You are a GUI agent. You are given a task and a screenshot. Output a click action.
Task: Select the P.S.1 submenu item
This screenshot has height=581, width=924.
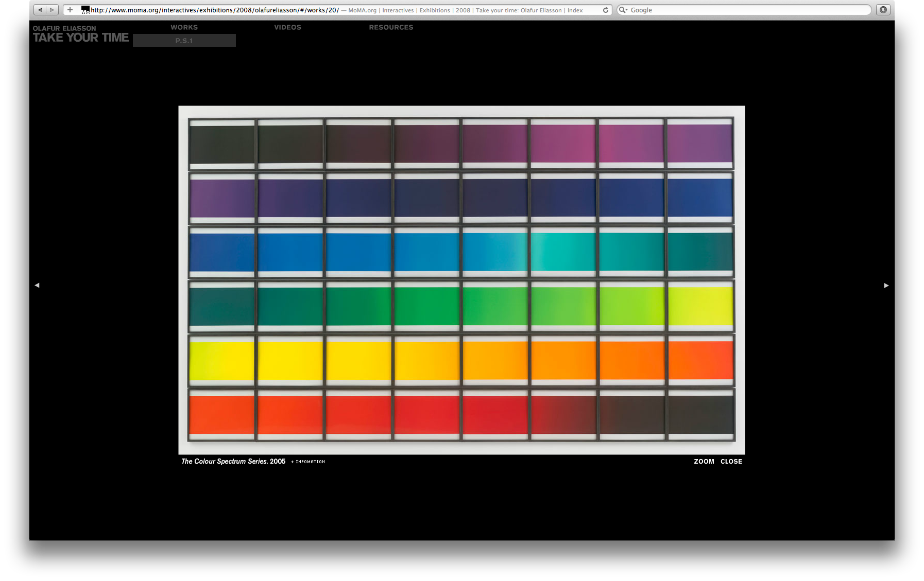(x=184, y=41)
